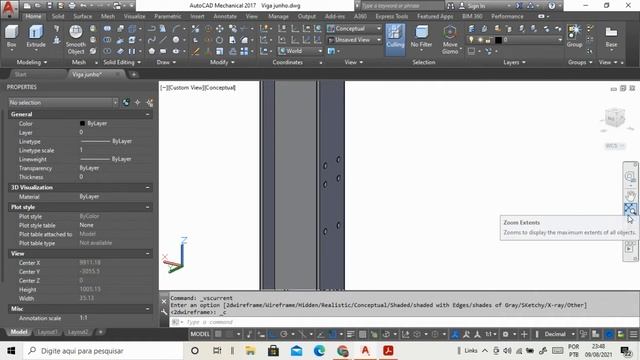Open the World UCS dropdown

point(300,51)
